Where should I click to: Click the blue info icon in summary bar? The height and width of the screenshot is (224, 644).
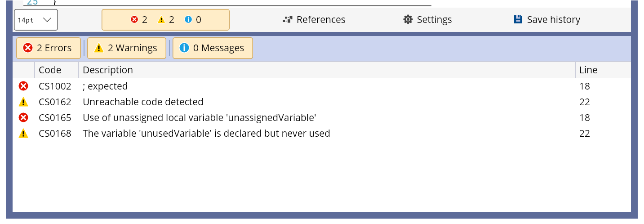point(188,20)
